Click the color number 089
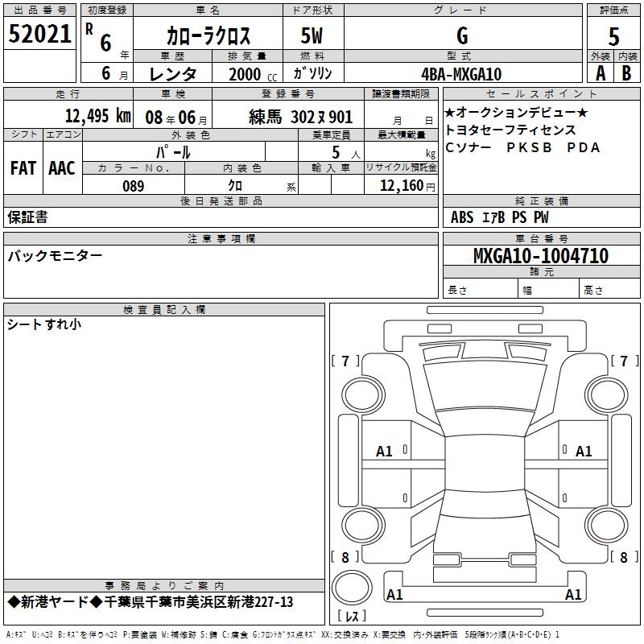Image resolution: width=644 pixels, height=644 pixels. click(x=134, y=186)
